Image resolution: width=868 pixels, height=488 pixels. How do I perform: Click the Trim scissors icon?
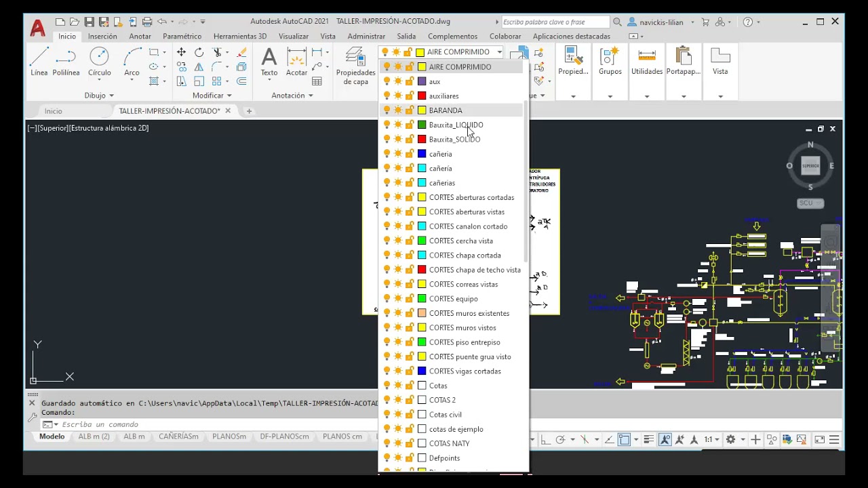pos(217,52)
